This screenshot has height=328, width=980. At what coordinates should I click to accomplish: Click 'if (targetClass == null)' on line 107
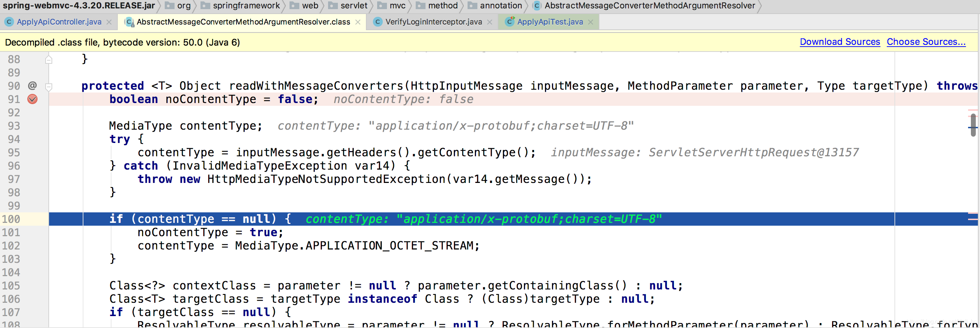(x=193, y=312)
